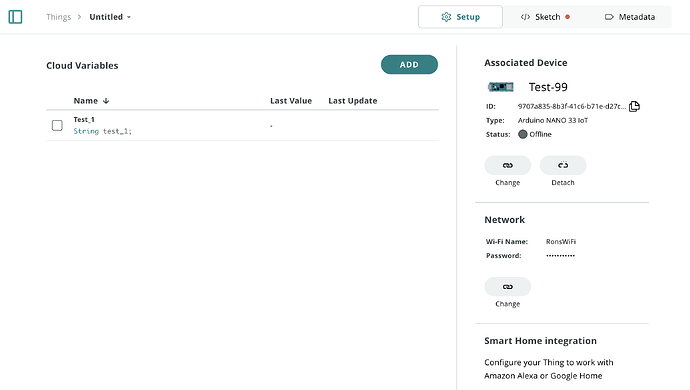This screenshot has width=690, height=390.
Task: Click the Arduino NANO board thumbnail
Action: [x=501, y=87]
